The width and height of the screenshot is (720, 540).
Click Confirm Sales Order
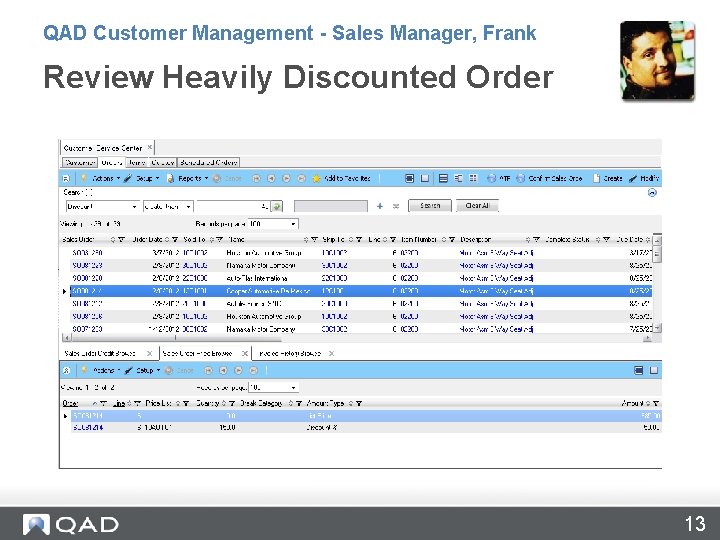(x=549, y=178)
